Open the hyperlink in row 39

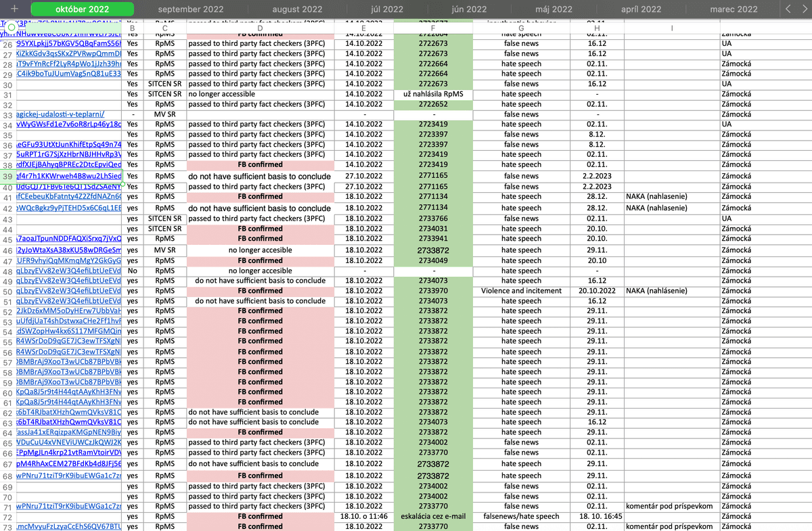(68, 176)
